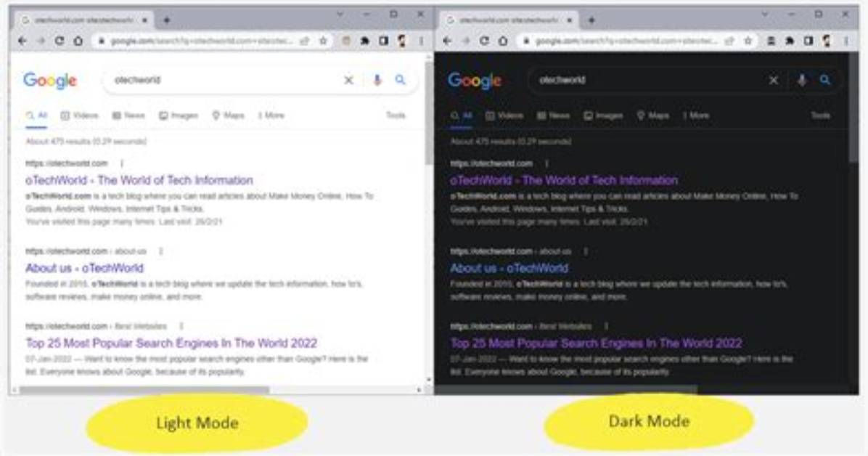Close the browser tab in light mode window
This screenshot has width=868, height=456.
(x=144, y=20)
